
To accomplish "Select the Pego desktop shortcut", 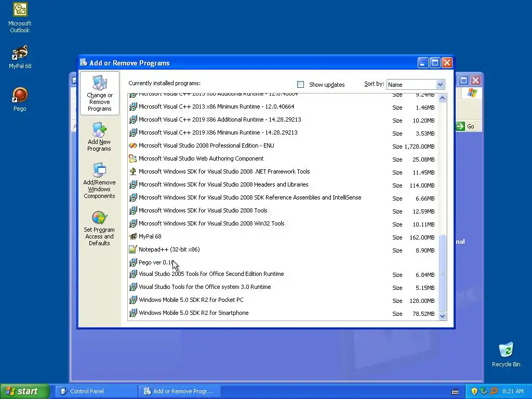I will [20, 99].
